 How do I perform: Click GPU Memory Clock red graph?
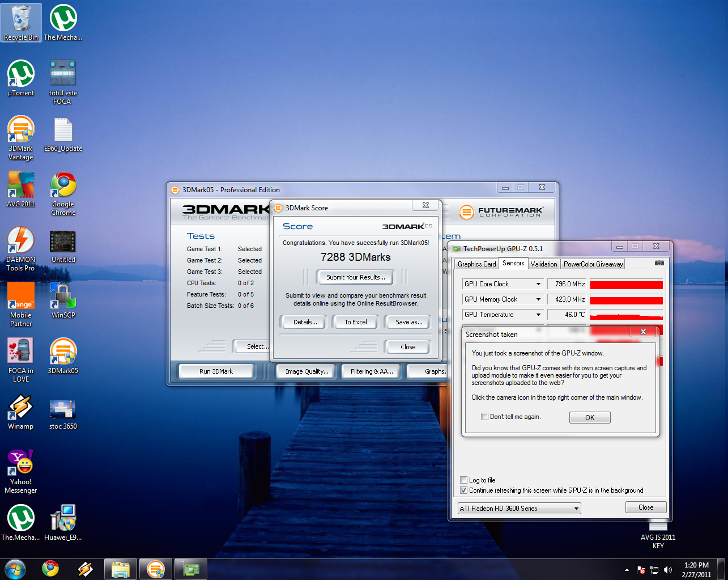(626, 299)
